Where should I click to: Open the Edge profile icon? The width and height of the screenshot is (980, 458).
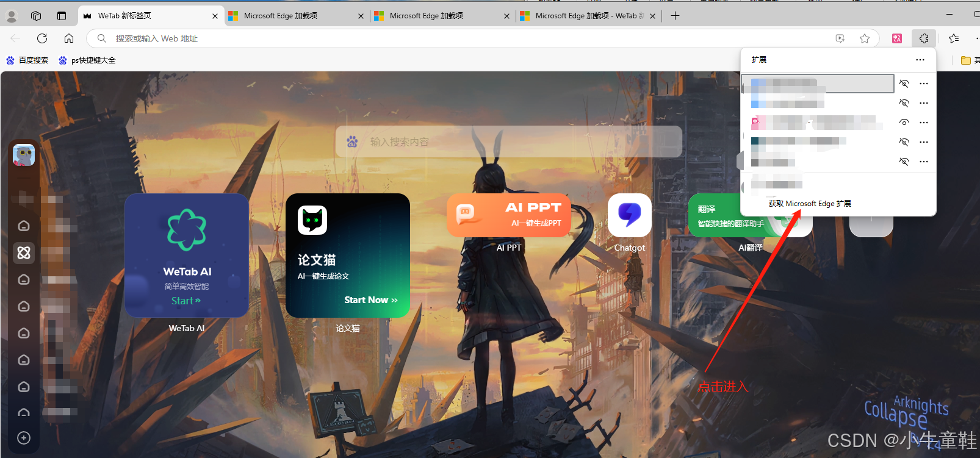[12, 16]
